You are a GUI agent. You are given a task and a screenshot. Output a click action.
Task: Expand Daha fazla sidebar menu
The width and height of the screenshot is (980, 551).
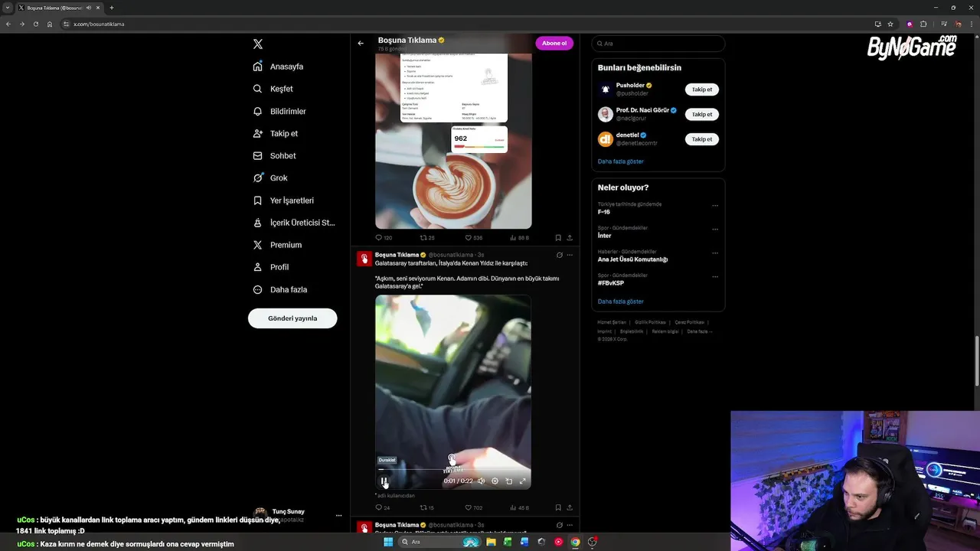pos(280,289)
